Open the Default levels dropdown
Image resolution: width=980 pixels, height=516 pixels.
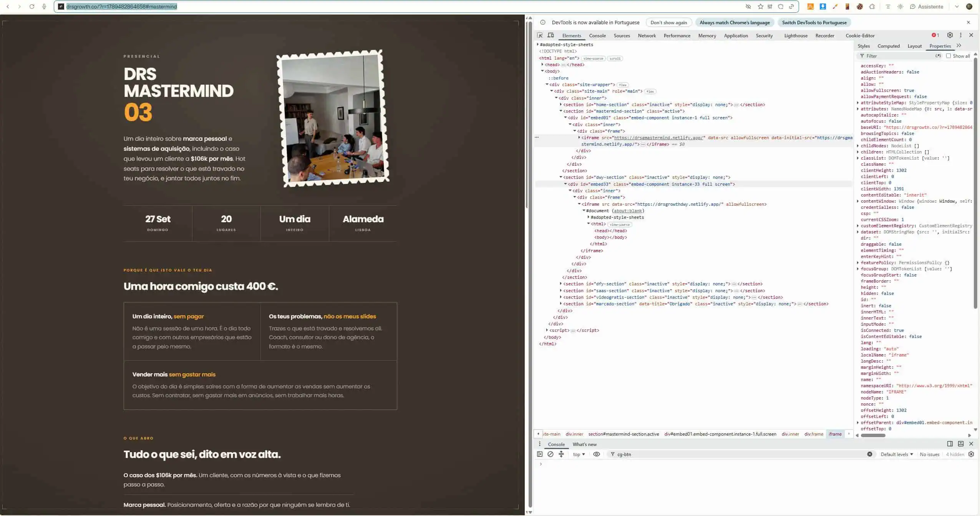897,454
